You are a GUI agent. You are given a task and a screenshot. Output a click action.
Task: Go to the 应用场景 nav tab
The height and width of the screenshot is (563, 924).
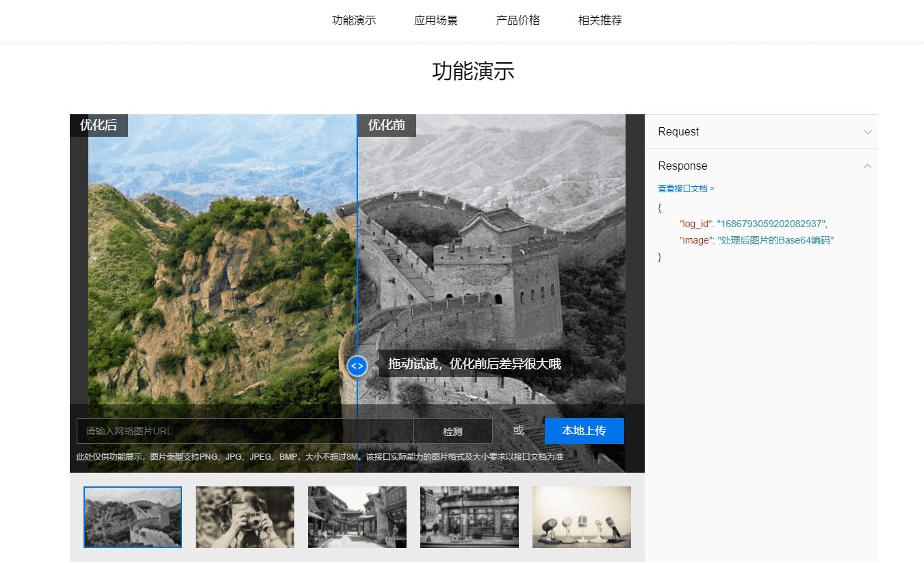point(436,21)
